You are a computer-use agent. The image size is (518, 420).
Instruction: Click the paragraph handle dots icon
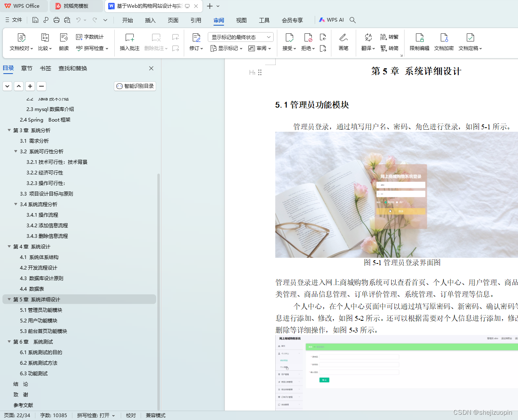click(x=260, y=72)
